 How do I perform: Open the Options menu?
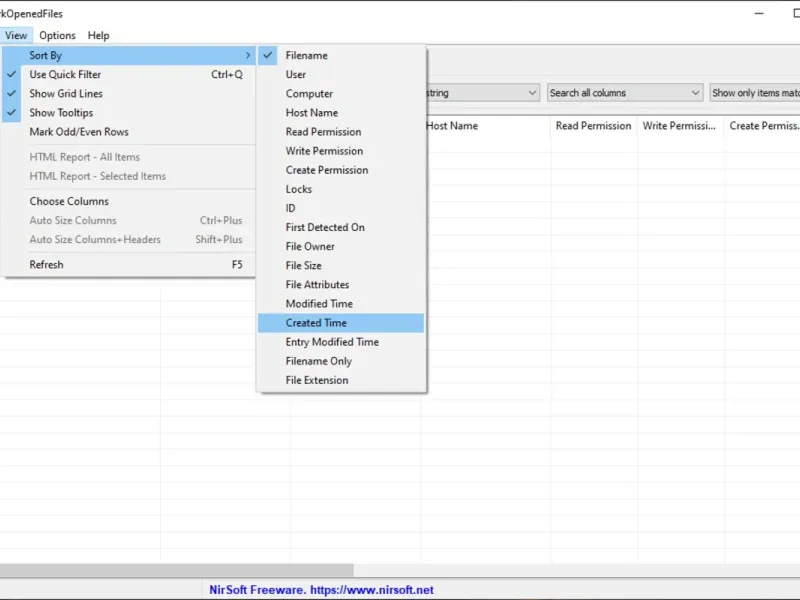coord(57,36)
